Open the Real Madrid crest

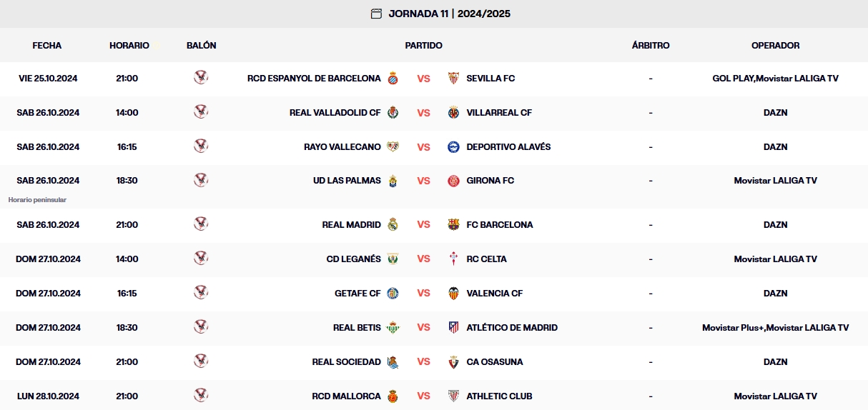393,225
